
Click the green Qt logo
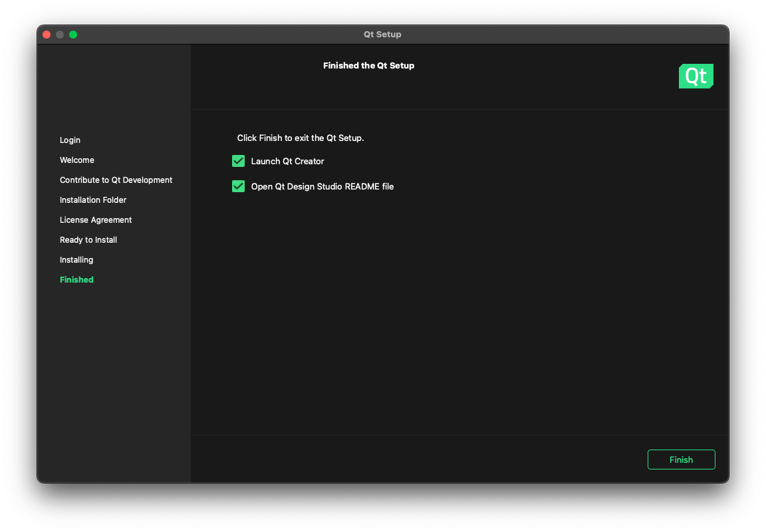pyautogui.click(x=696, y=76)
